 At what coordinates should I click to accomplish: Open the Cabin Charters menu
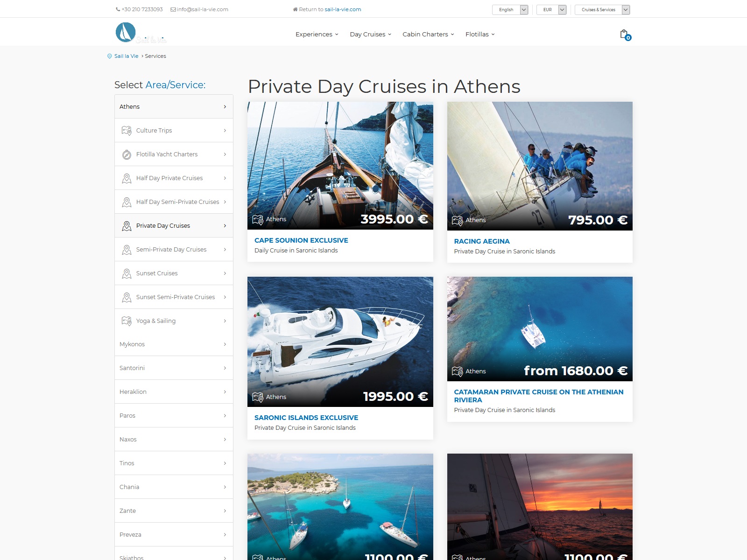[428, 34]
